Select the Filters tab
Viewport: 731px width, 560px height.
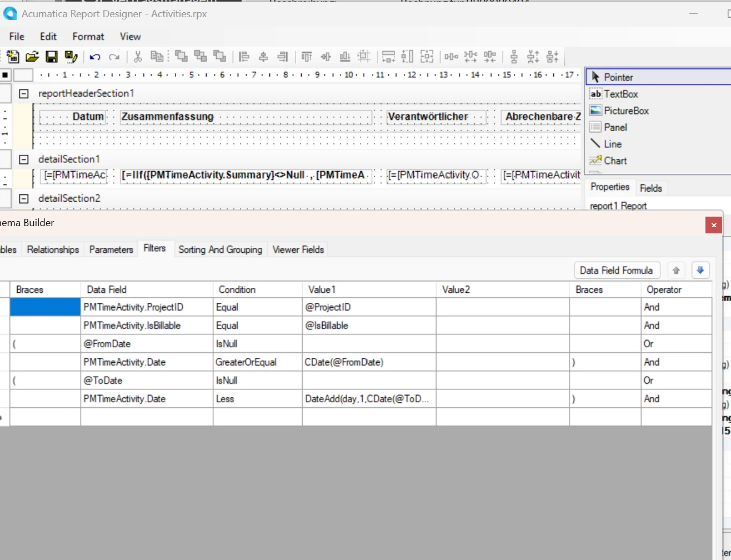[x=154, y=248]
